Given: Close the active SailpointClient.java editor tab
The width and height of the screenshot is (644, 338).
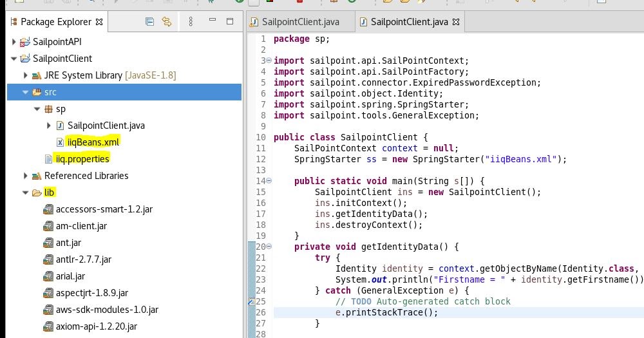Looking at the screenshot, I should (x=456, y=22).
